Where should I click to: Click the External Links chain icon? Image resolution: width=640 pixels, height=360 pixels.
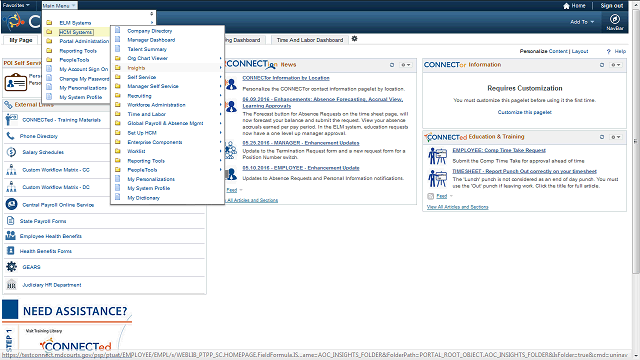(8, 105)
